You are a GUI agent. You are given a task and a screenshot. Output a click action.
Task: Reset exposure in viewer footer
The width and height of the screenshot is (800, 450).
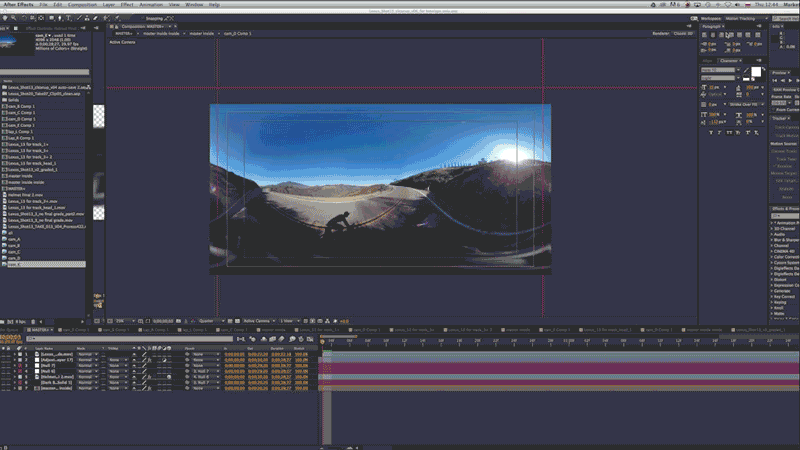(335, 321)
